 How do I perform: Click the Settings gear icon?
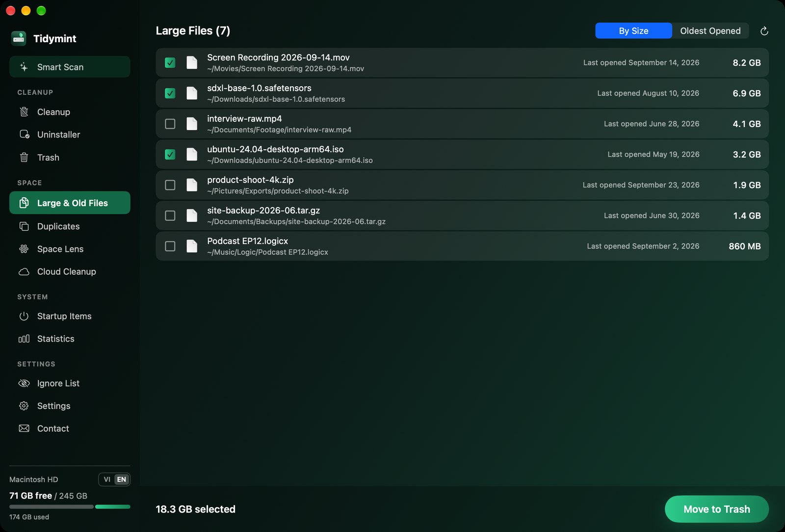[24, 406]
